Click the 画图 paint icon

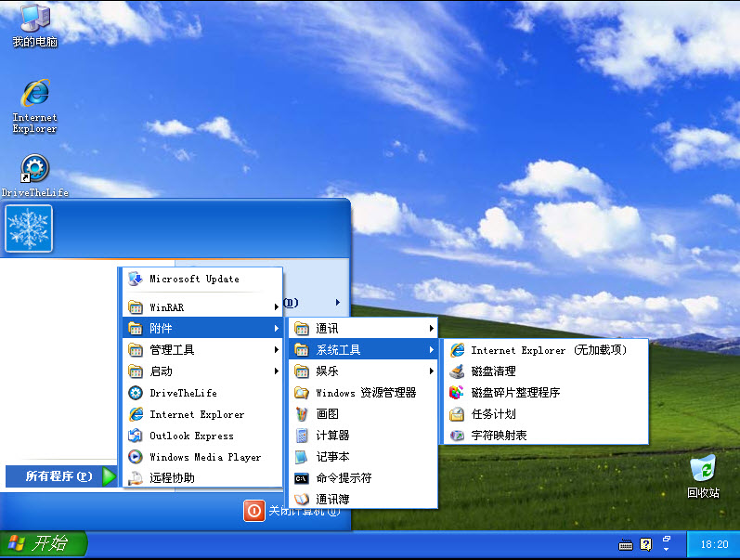point(302,414)
